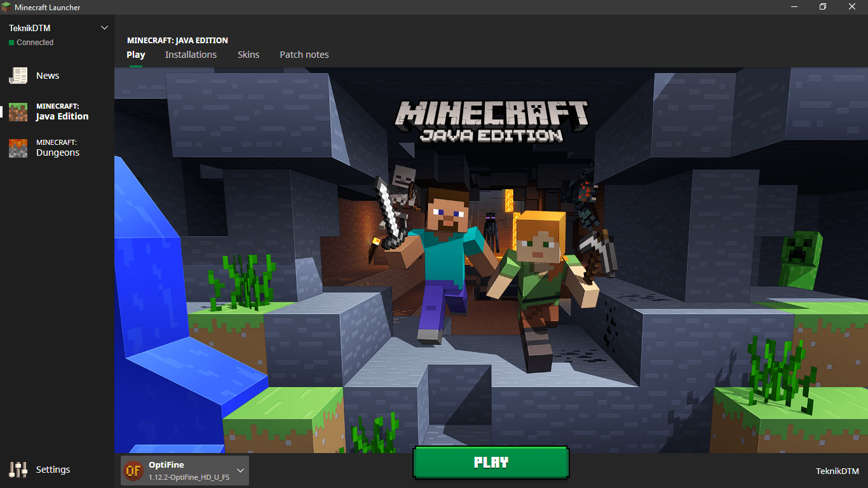Open the News newspaper icon

(x=18, y=76)
